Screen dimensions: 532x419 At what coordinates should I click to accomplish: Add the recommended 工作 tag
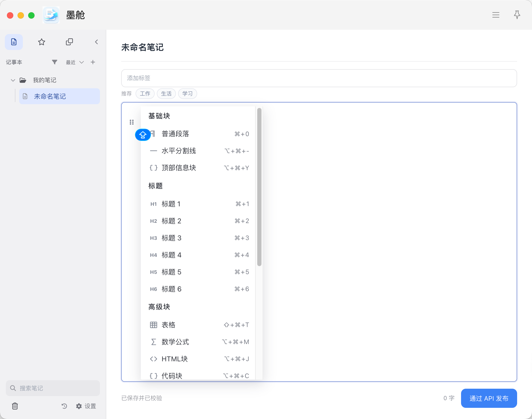coord(145,94)
